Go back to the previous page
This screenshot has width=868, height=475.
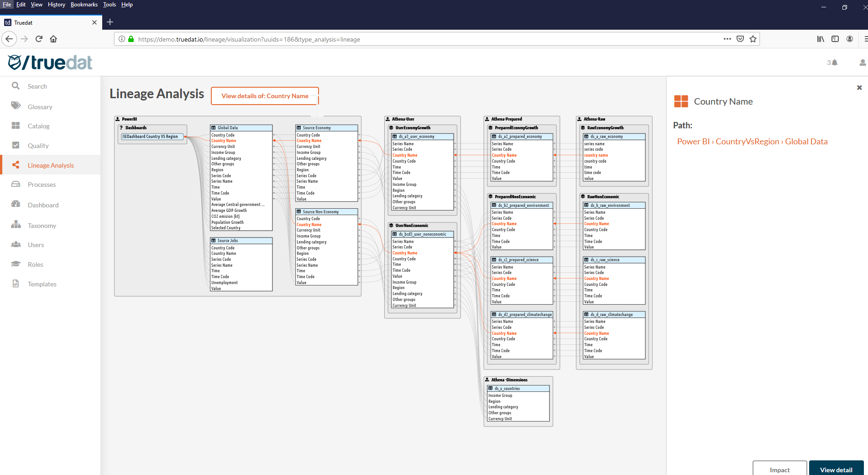9,39
